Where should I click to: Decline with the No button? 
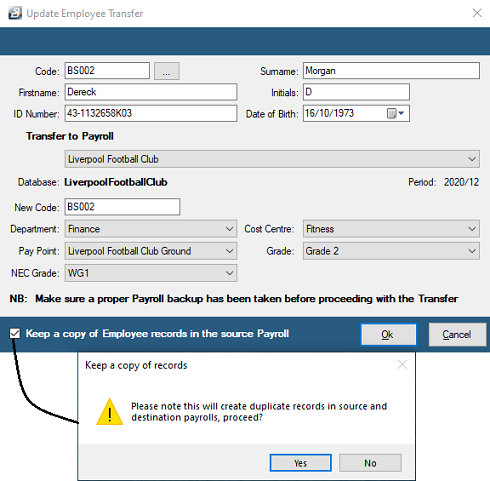(370, 463)
